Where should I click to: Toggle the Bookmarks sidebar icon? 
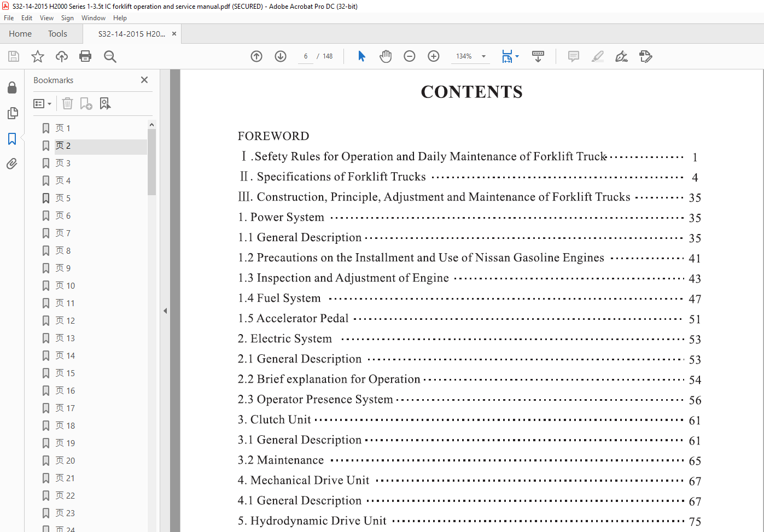click(12, 139)
